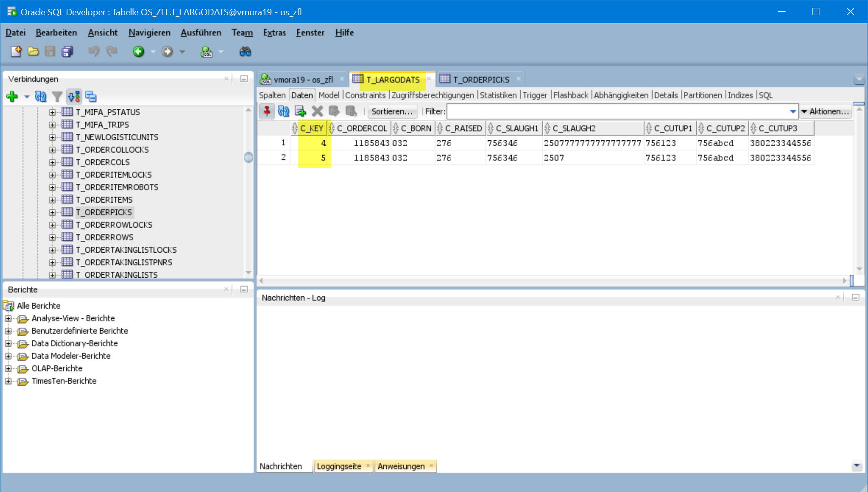Click the data grid horizontal scrollbar
The width and height of the screenshot is (868, 492).
552,281
